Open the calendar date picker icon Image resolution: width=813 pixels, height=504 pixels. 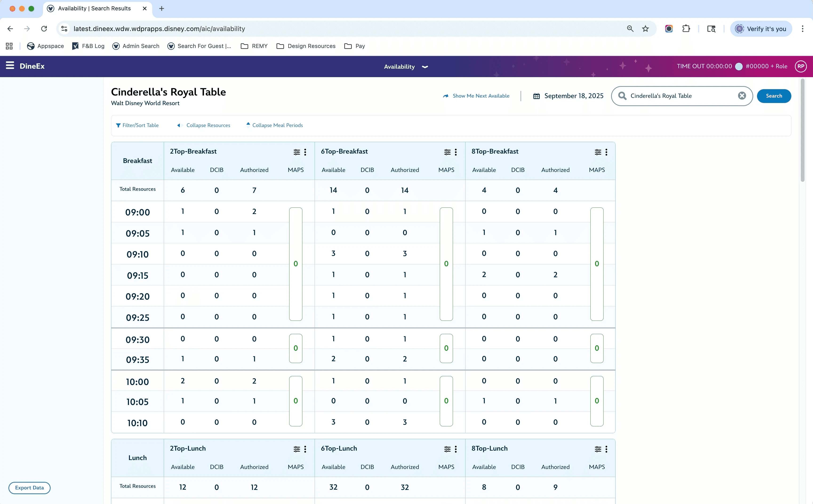(x=536, y=96)
